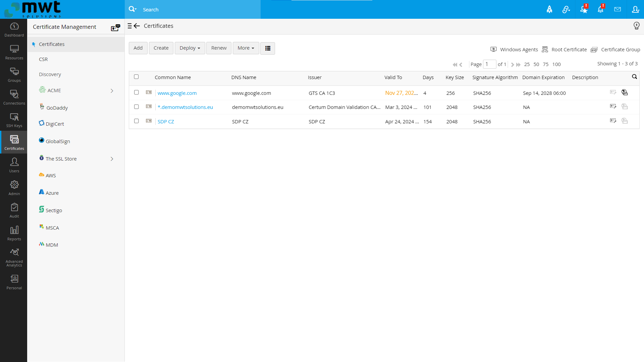This screenshot has height=362, width=644.
Task: Open Certificate Group via its certificates icon
Action: 594,50
